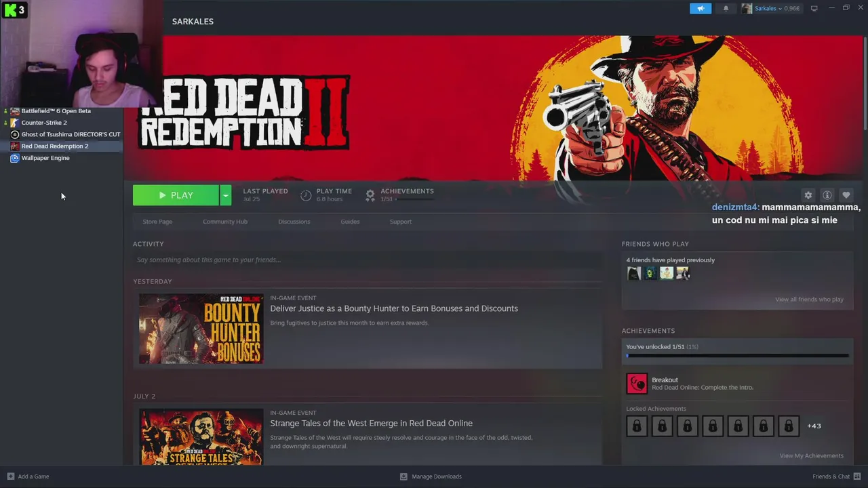Screen dimensions: 868x488
Task: Click the third friend avatar who played
Action: pyautogui.click(x=667, y=273)
